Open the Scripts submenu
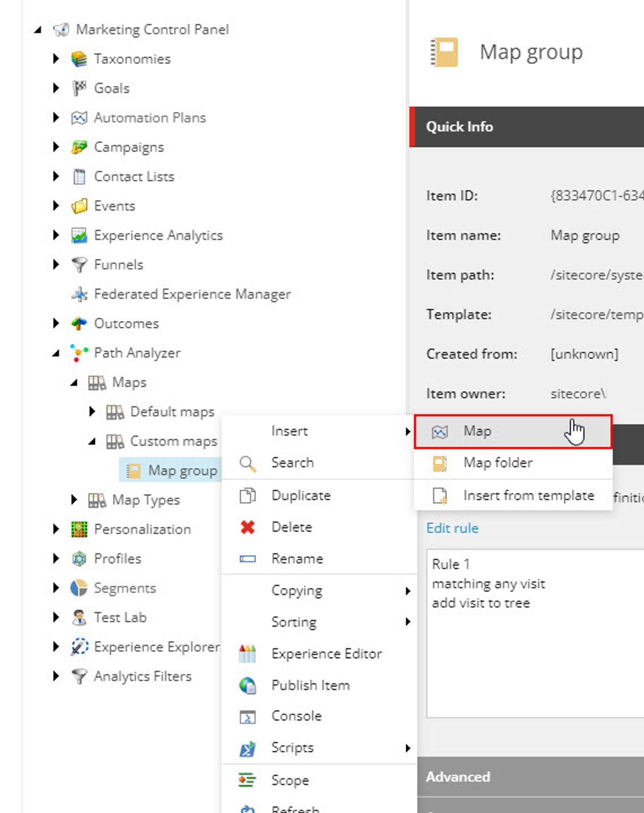This screenshot has height=813, width=644. click(319, 747)
